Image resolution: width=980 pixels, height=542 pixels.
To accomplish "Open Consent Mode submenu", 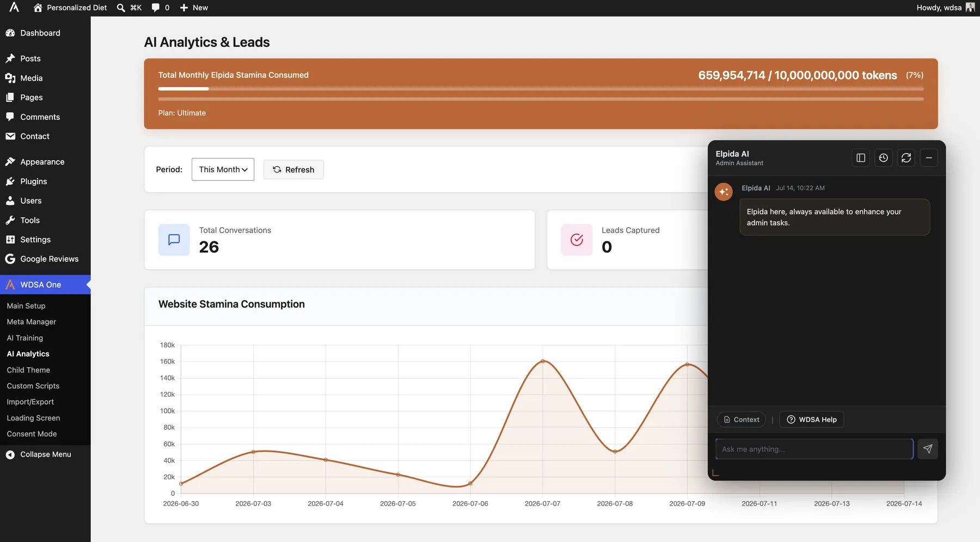I will [x=32, y=434].
